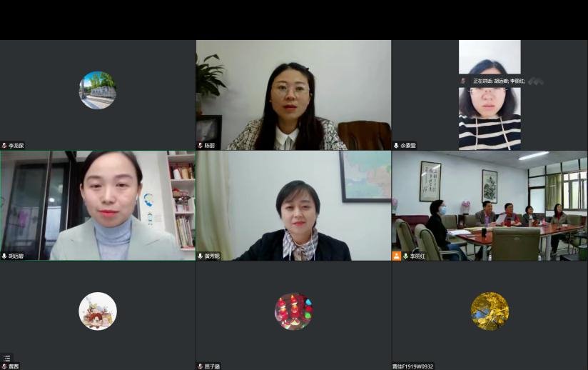Screen dimensions: 588x370
Task: Click the muted microphone icon beside 屈子涵
Action: click(x=201, y=366)
